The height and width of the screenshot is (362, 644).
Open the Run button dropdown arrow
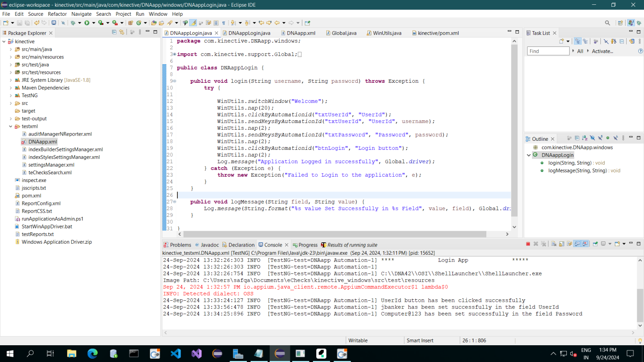click(93, 23)
